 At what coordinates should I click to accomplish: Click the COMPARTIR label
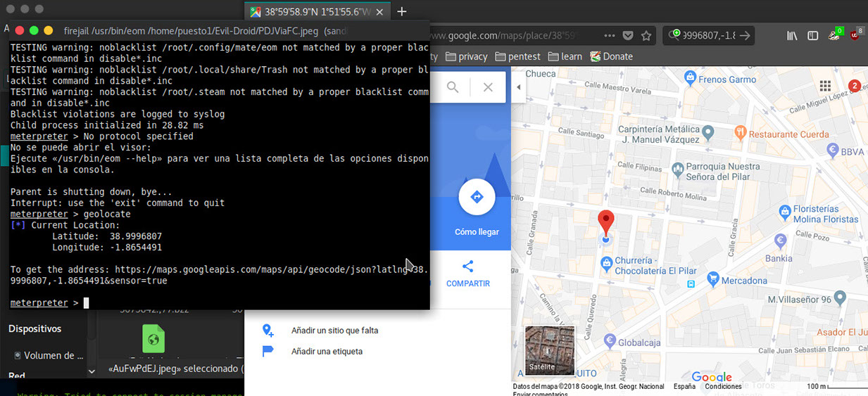point(467,283)
